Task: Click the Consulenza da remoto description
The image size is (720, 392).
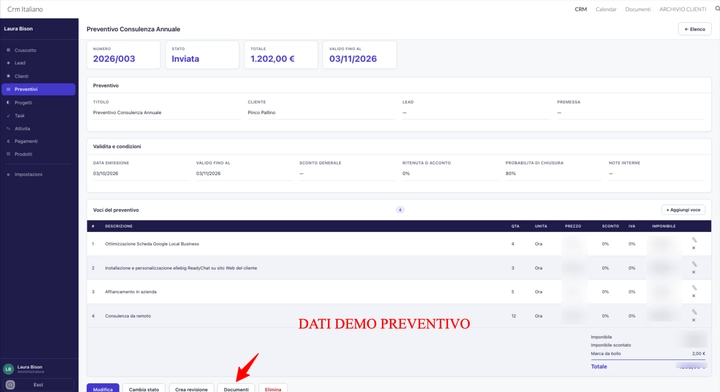Action: 128,316
